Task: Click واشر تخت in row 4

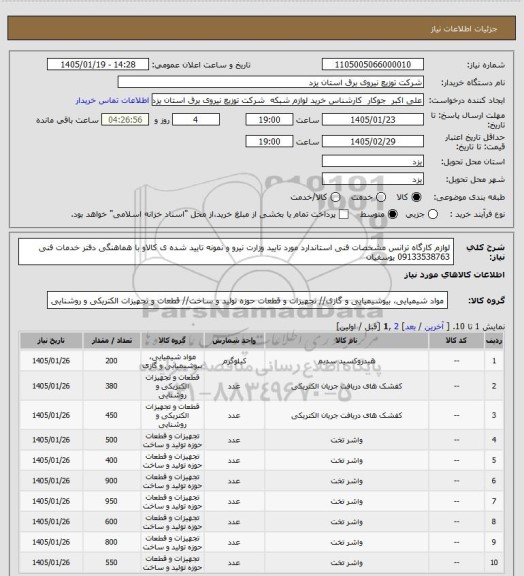Action: [x=346, y=440]
